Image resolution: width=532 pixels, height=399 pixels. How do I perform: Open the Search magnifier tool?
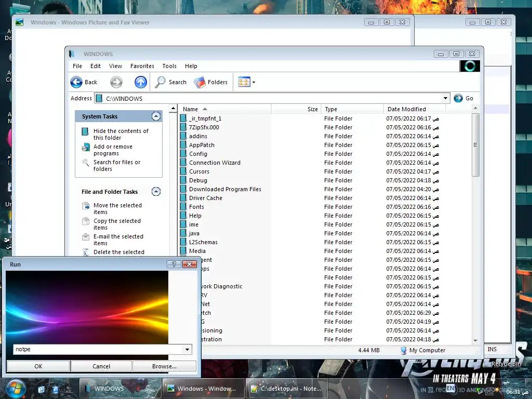click(x=160, y=82)
